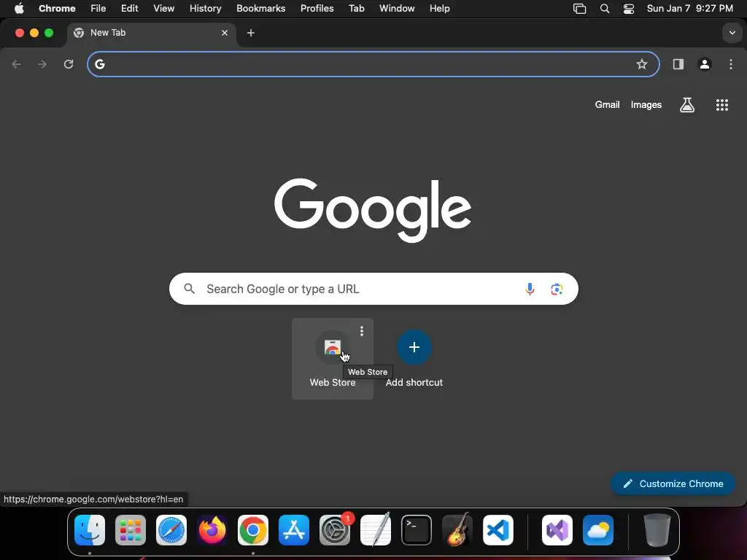
Task: Click the Search Google or type a URL box
Action: pyautogui.click(x=373, y=289)
